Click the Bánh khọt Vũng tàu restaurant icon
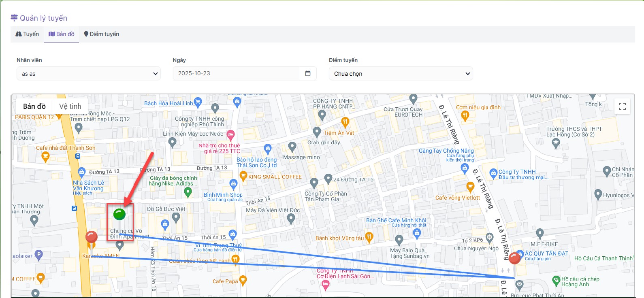This screenshot has height=298, width=644. point(369,237)
